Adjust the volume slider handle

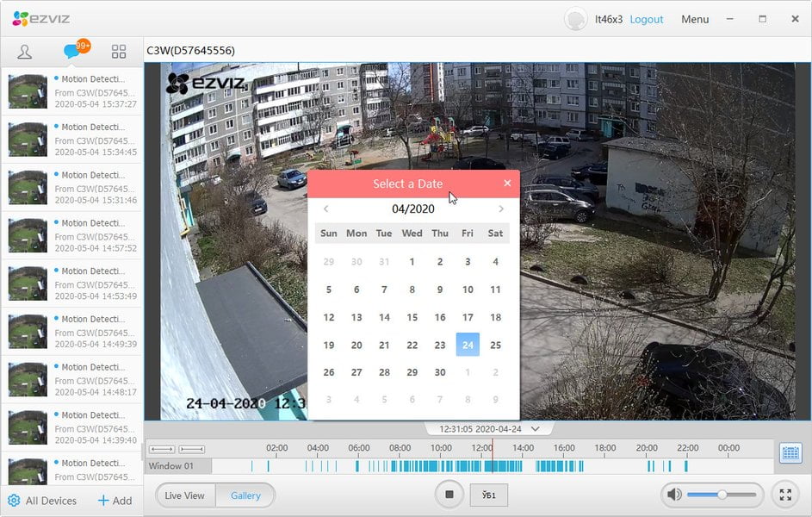722,495
